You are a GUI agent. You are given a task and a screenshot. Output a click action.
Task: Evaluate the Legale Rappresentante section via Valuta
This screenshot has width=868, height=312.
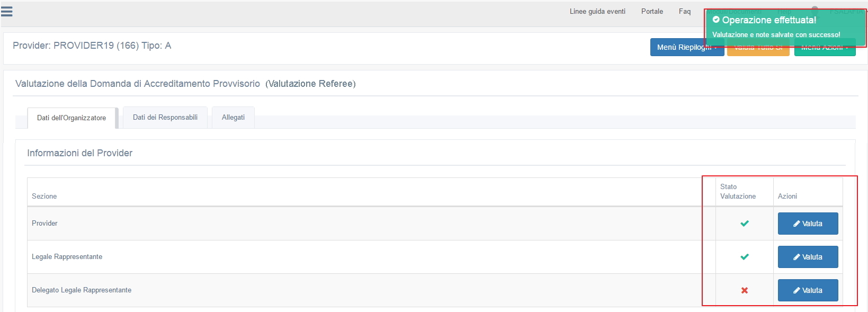[x=808, y=257]
